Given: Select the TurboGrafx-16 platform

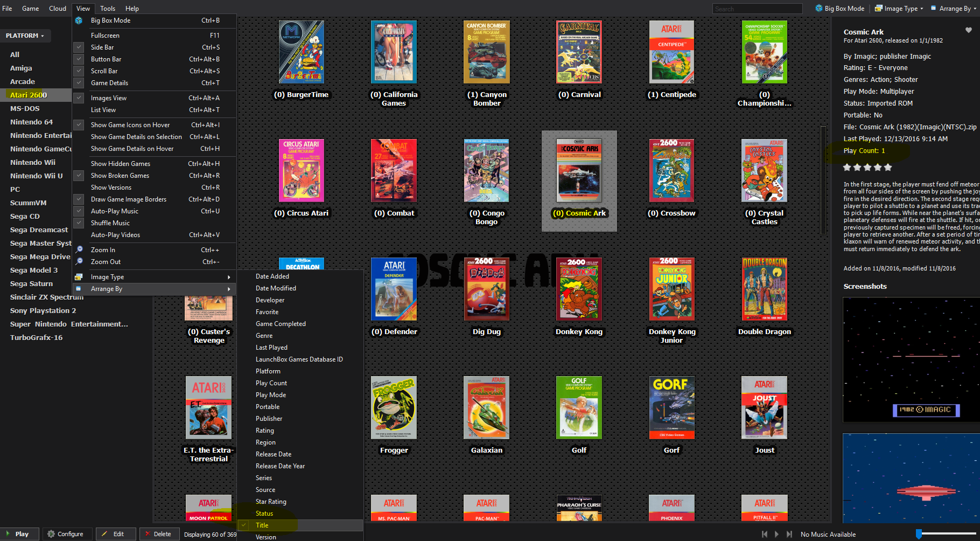Looking at the screenshot, I should 36,337.
